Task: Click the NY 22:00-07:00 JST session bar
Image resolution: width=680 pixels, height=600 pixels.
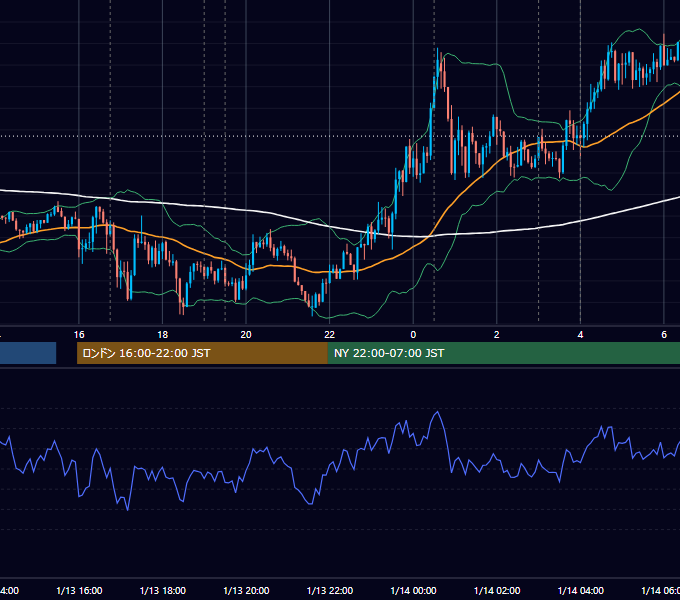Action: pos(503,353)
